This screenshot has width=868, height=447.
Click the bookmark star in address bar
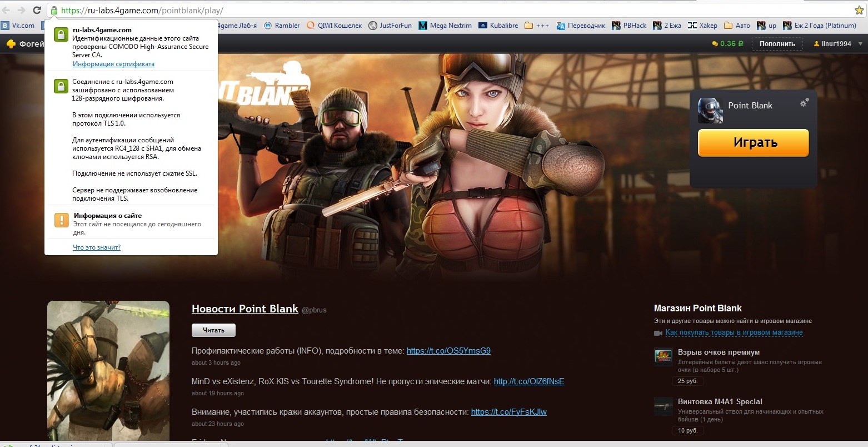[x=859, y=11]
